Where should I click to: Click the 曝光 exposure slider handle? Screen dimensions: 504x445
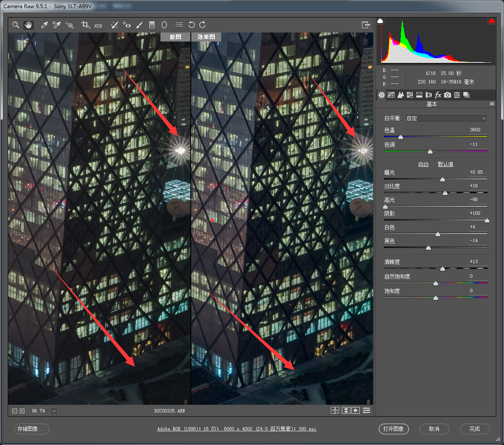442,179
